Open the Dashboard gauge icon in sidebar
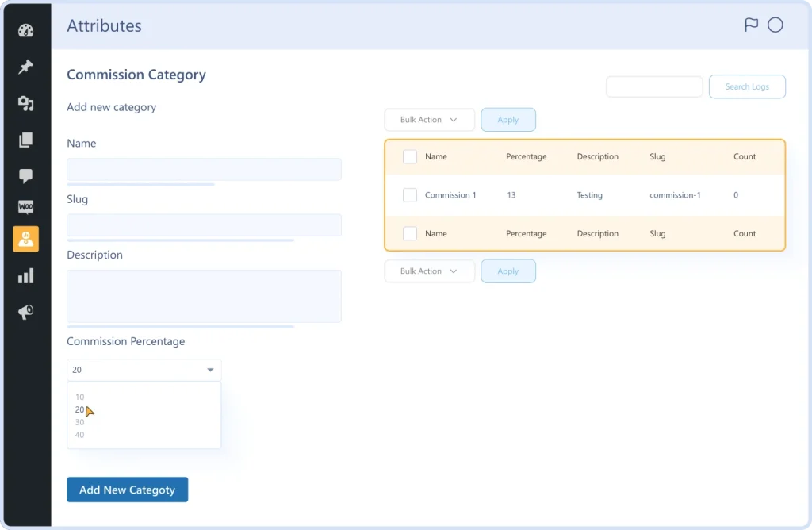812x530 pixels. [x=25, y=32]
